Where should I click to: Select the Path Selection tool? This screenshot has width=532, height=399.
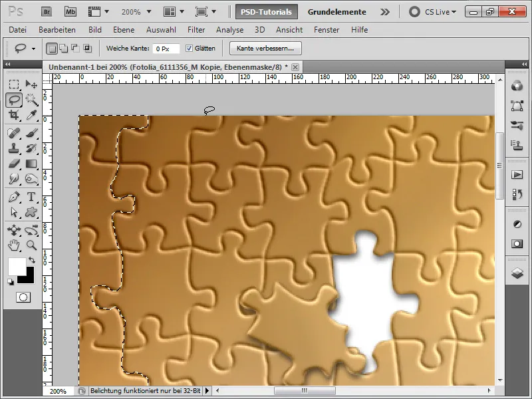click(14, 212)
